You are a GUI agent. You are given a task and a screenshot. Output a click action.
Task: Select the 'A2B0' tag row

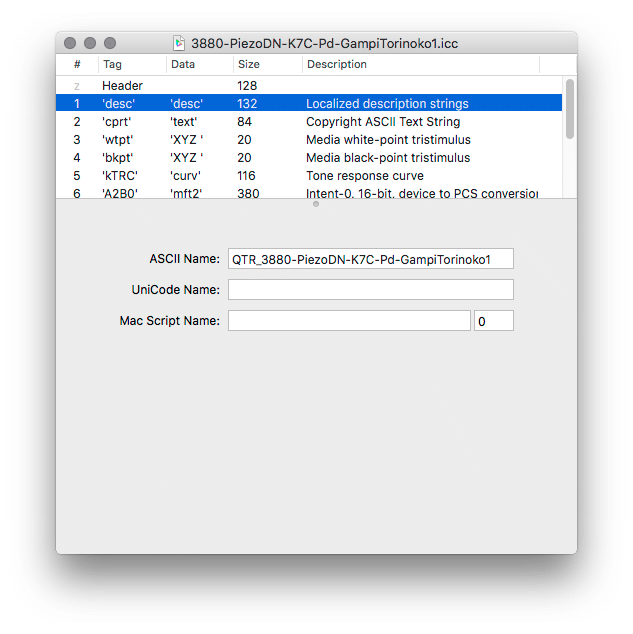pos(309,192)
